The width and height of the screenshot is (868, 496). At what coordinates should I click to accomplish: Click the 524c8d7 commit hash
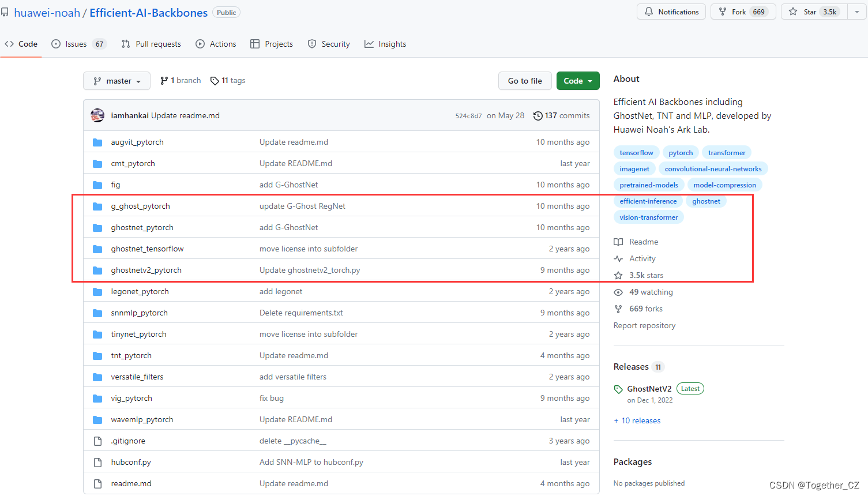pyautogui.click(x=468, y=116)
